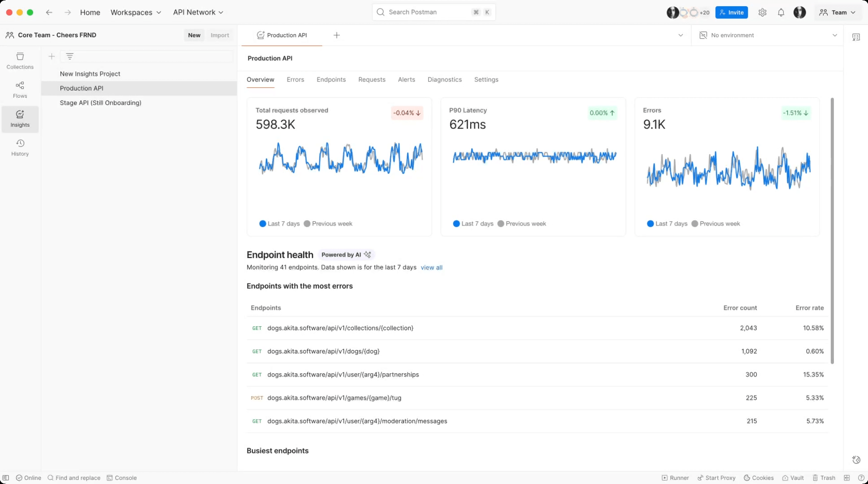Switch to the Errors tab

[x=295, y=80]
